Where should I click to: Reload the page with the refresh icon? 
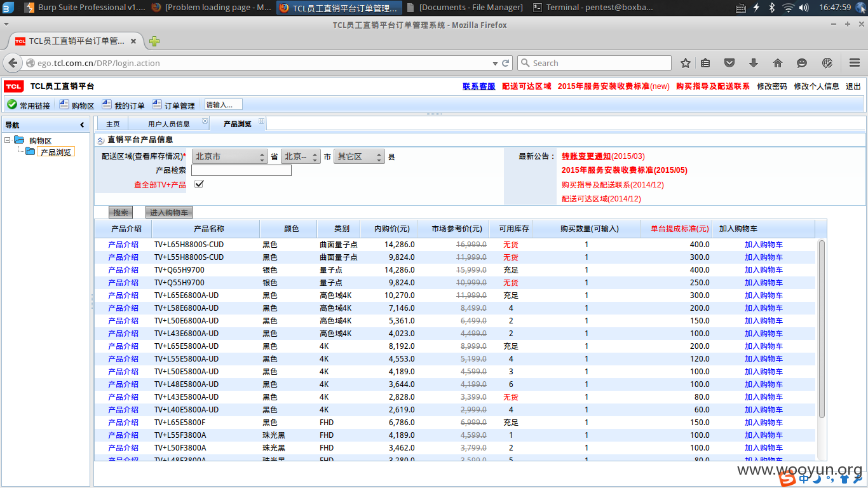tap(506, 63)
